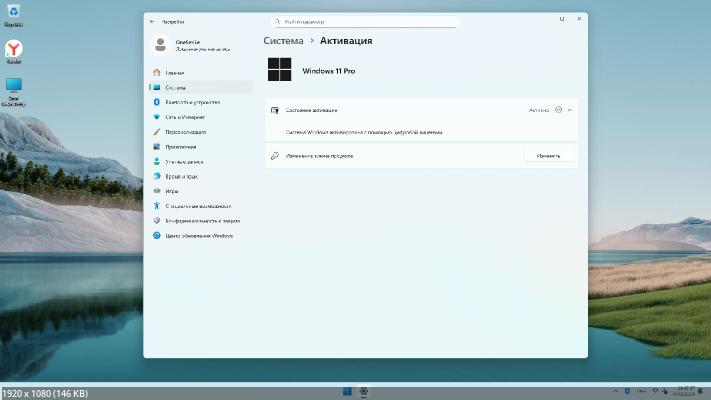Select the Apps section in the sidebar

pyautogui.click(x=180, y=147)
